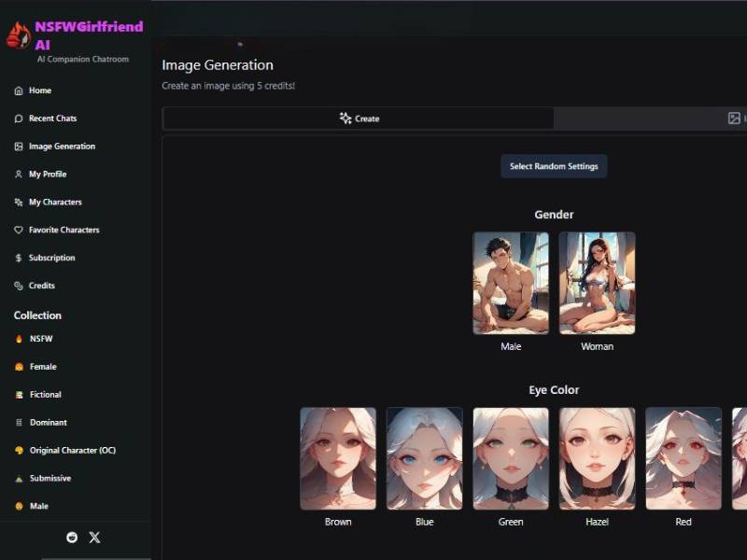Open Recent Chats from the sidebar
This screenshot has height=560, width=747.
51,118
